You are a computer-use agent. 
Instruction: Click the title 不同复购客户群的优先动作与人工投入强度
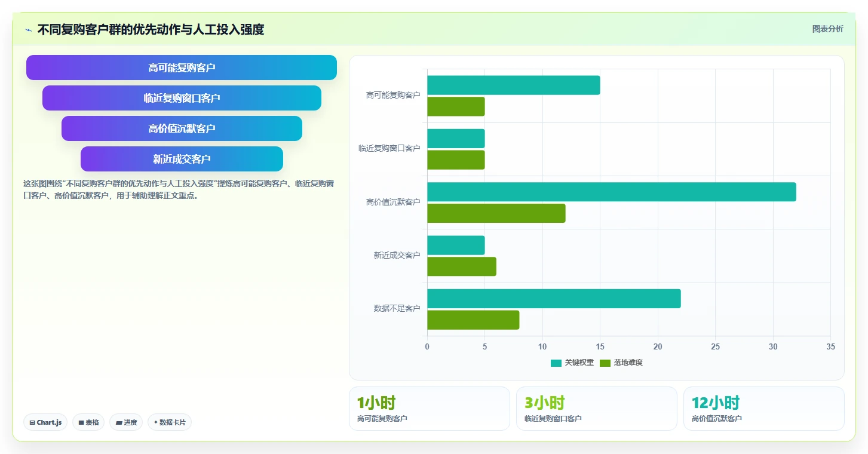pyautogui.click(x=151, y=29)
